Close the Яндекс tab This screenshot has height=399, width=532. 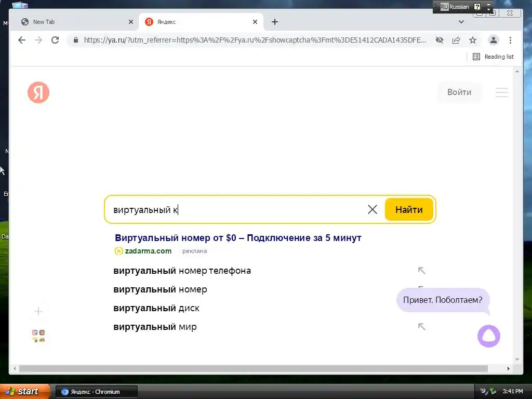(x=255, y=22)
